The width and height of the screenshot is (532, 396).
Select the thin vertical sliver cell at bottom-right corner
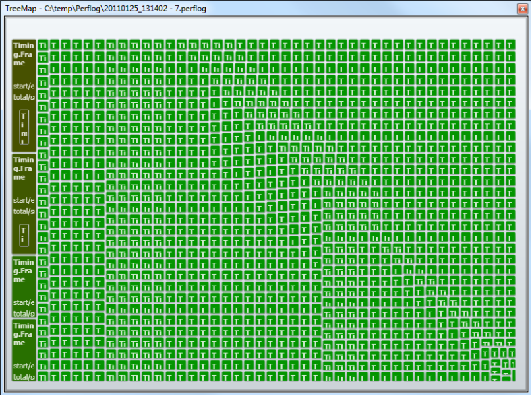click(x=514, y=375)
